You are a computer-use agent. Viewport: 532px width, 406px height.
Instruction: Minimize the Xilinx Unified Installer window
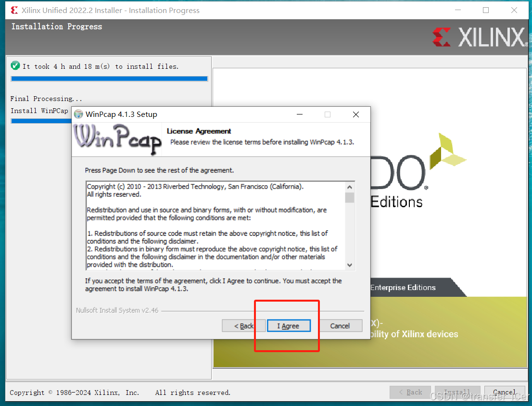[x=458, y=10]
